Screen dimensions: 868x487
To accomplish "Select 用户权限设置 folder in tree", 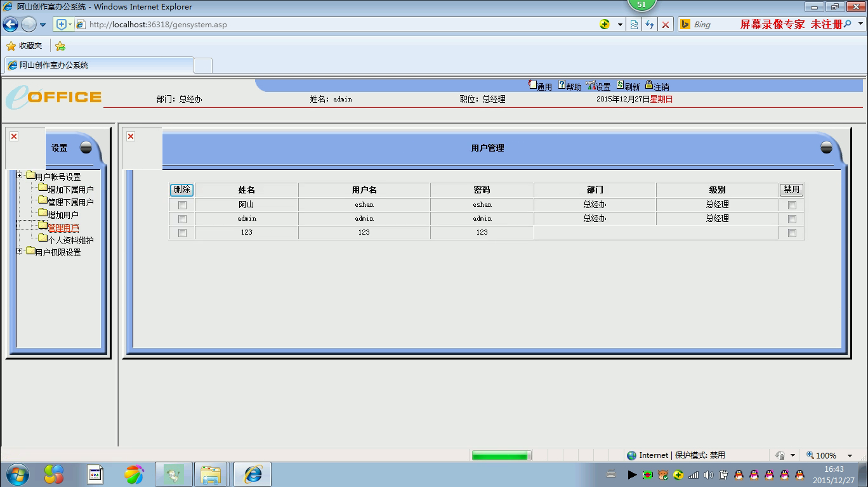I will pos(53,252).
